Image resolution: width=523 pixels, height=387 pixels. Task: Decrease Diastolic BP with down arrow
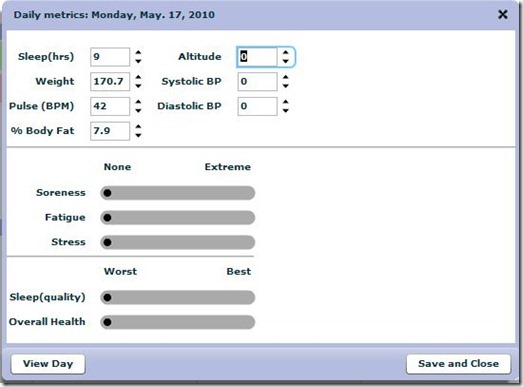[285, 110]
